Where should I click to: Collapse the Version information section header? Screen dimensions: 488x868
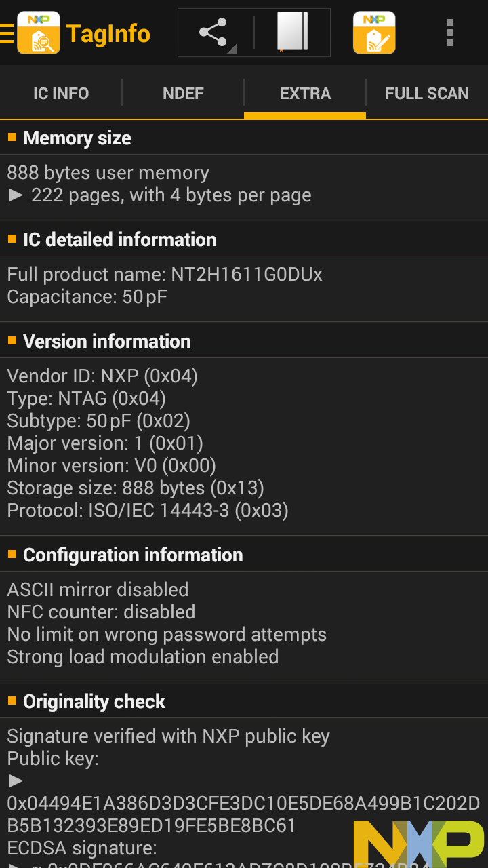point(107,341)
